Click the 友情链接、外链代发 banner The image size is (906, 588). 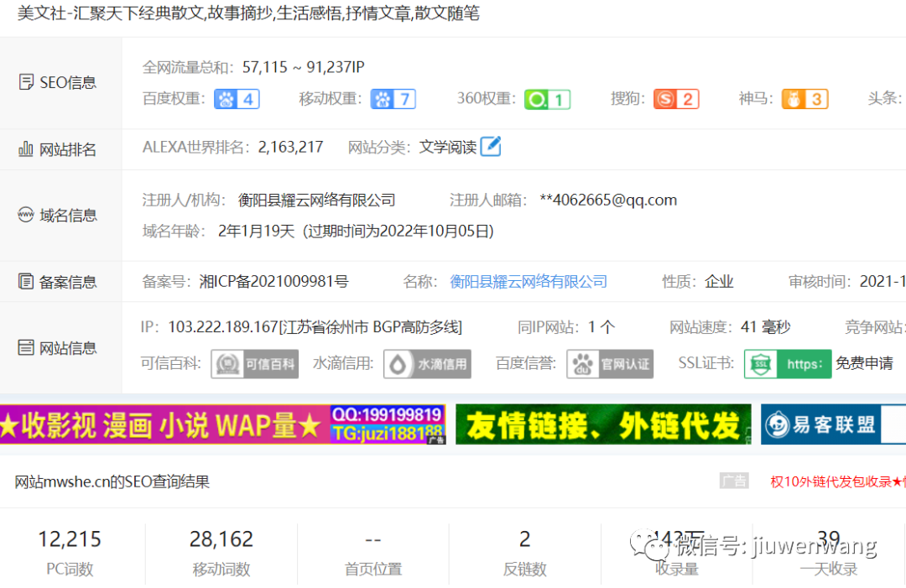point(602,425)
